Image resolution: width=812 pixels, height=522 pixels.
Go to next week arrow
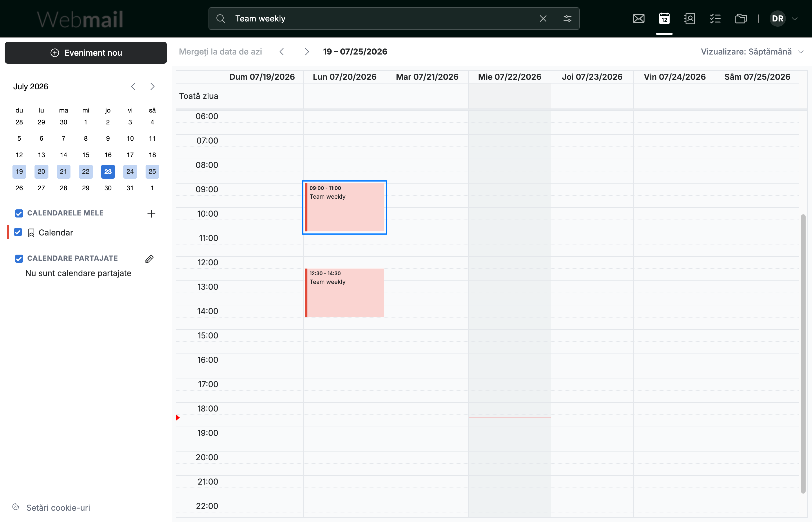point(307,52)
